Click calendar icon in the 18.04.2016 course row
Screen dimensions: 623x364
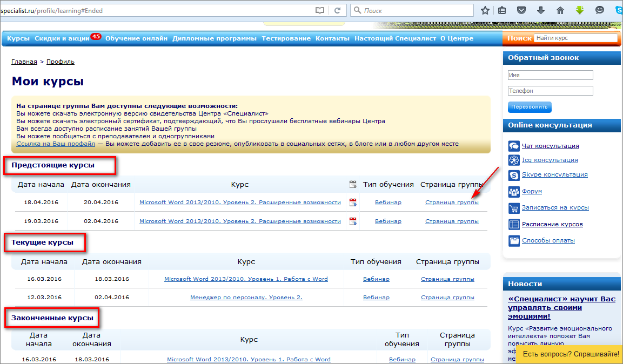(353, 202)
